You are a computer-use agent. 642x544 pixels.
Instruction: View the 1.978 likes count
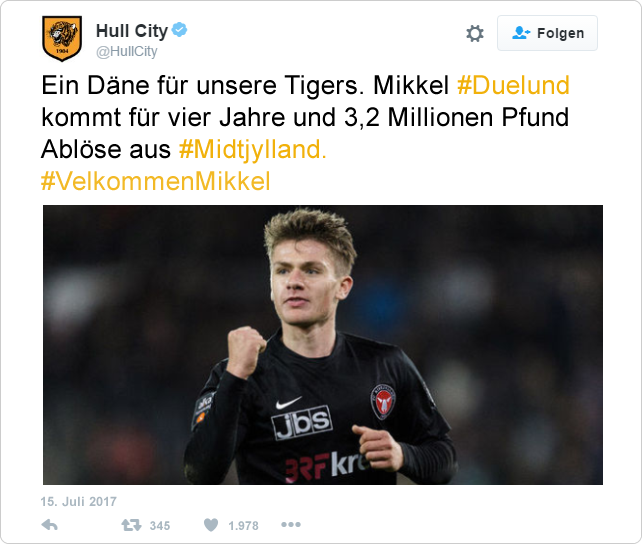click(243, 526)
